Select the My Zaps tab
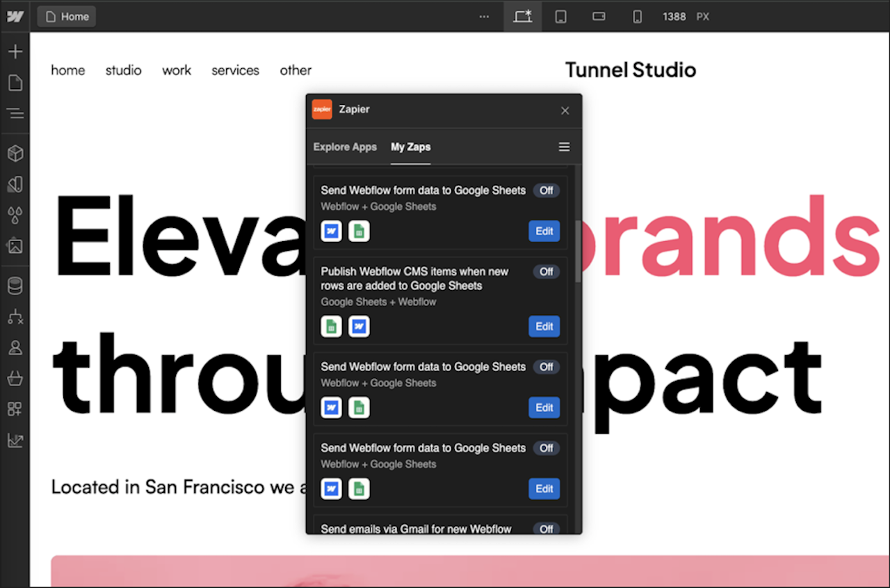 tap(410, 147)
